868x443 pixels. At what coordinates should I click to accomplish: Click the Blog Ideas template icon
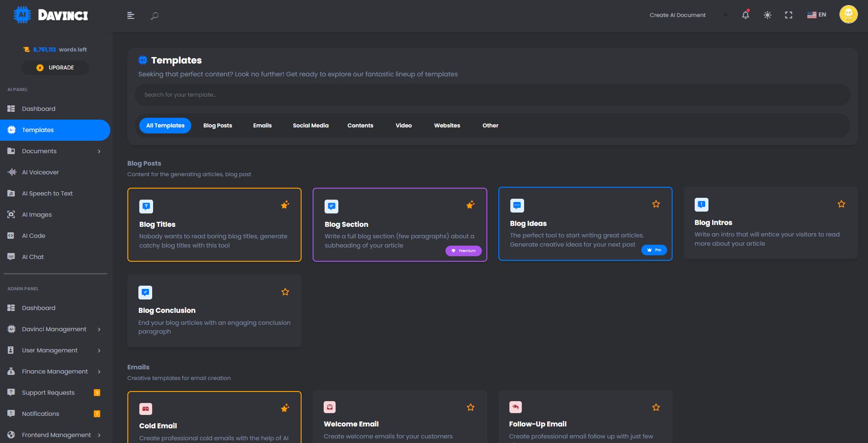coord(517,206)
